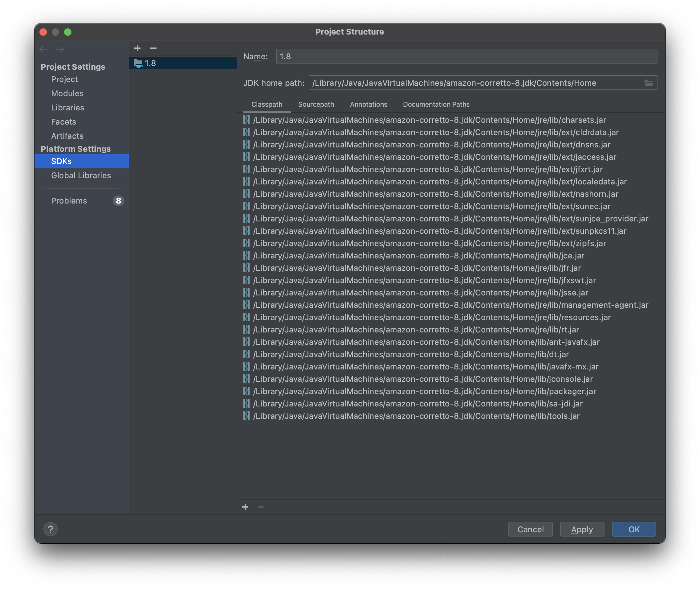Open Modules in Project Settings
This screenshot has width=700, height=589.
click(67, 93)
